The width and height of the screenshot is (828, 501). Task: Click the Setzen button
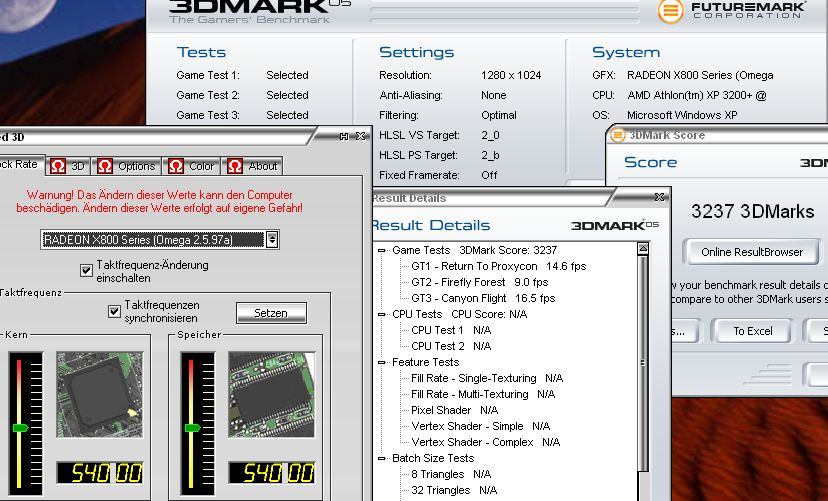[271, 313]
